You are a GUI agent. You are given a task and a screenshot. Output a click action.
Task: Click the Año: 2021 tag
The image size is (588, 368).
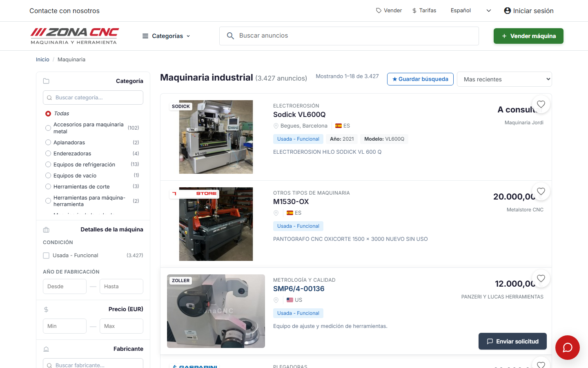pos(342,139)
